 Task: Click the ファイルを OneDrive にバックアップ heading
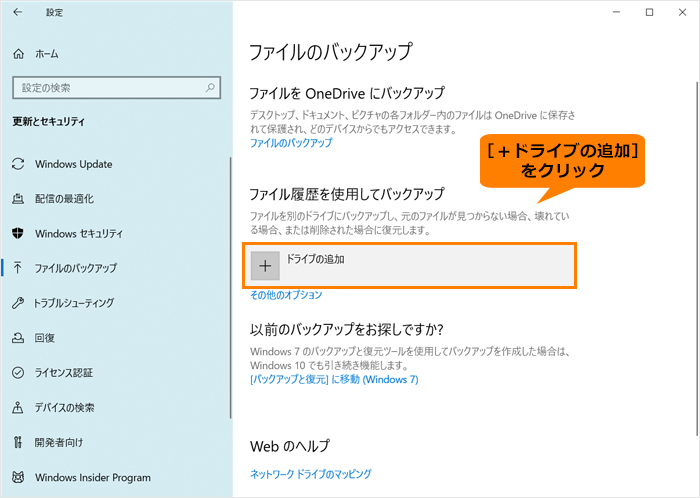(x=347, y=93)
